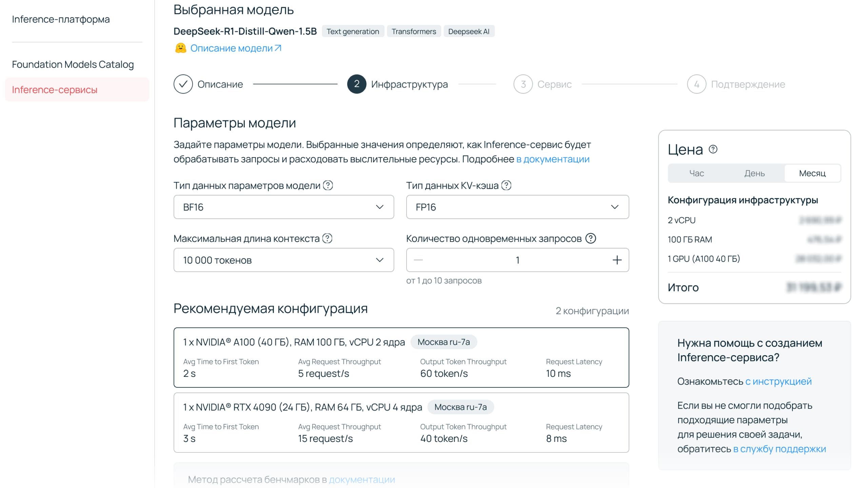Screen dimensions: 868x488
Task: Expand the FP16 KV-cache type dropdown
Action: 517,207
